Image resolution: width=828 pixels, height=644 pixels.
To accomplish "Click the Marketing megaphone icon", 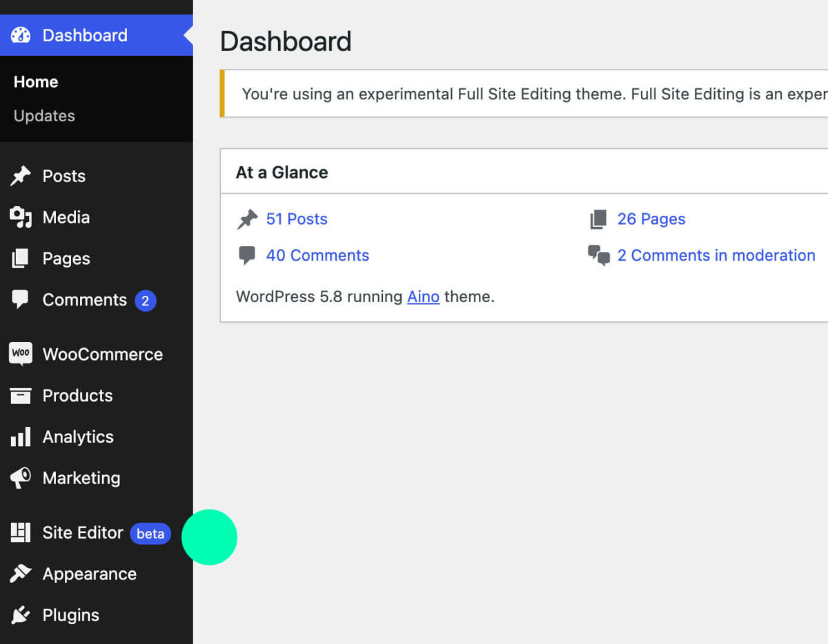I will (x=21, y=478).
